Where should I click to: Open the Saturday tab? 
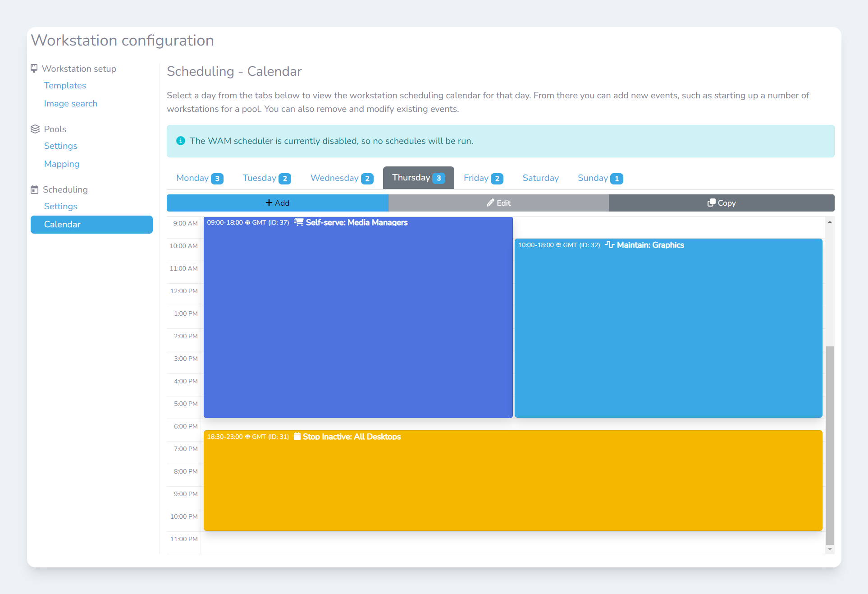[540, 178]
